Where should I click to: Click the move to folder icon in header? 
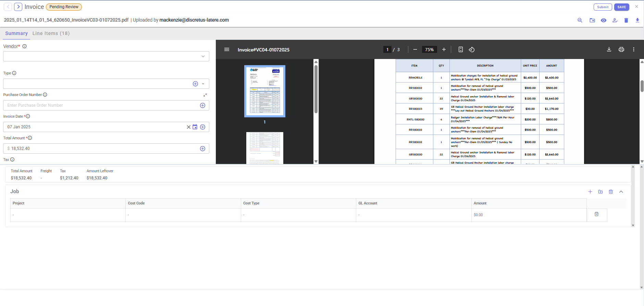click(x=592, y=20)
